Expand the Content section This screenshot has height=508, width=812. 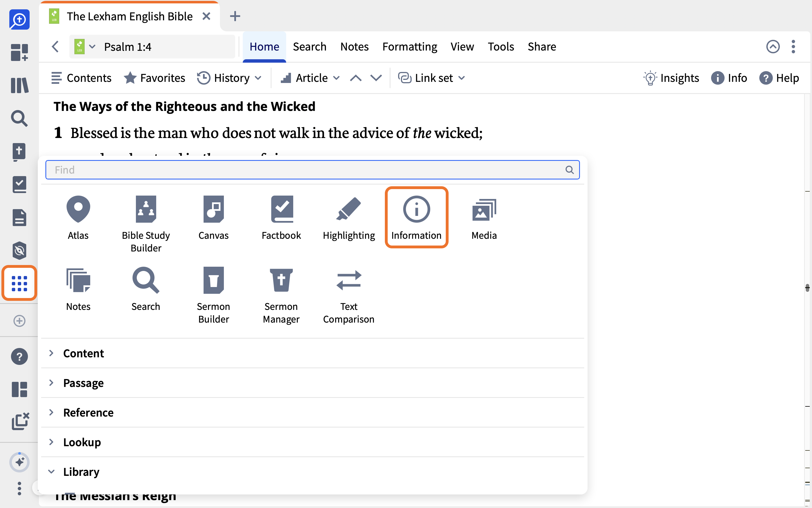pyautogui.click(x=312, y=353)
